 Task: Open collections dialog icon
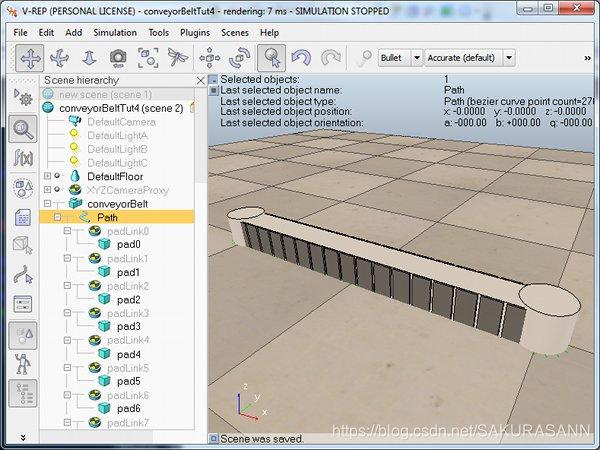pyautogui.click(x=23, y=188)
